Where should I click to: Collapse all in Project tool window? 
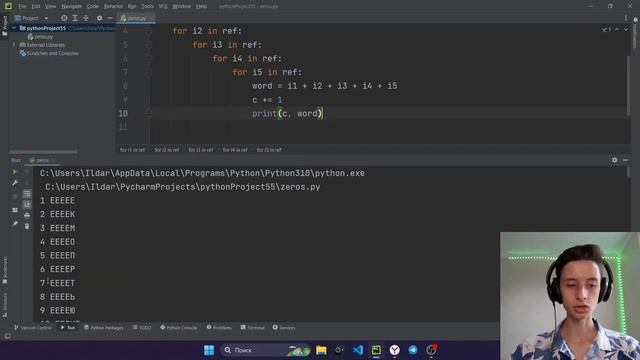click(86, 18)
